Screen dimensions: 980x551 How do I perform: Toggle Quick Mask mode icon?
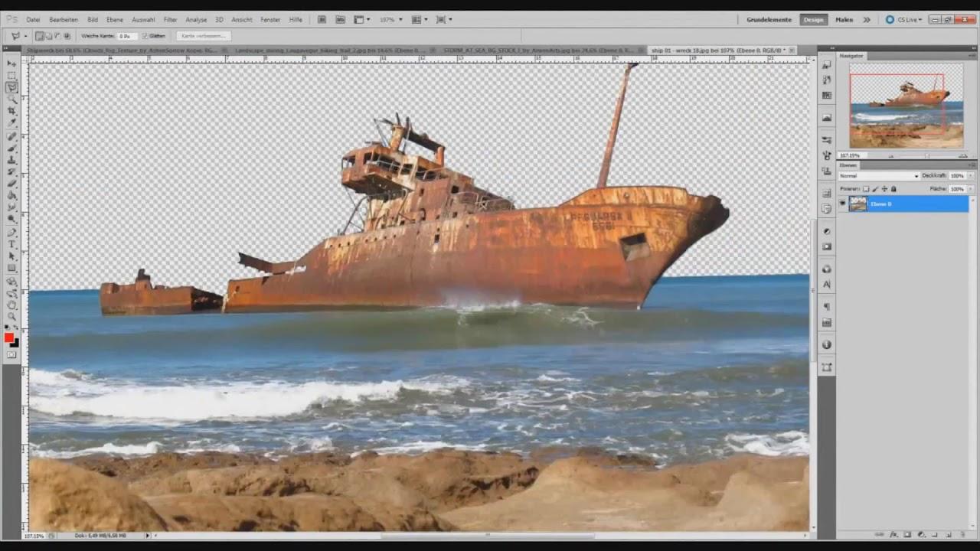11,355
